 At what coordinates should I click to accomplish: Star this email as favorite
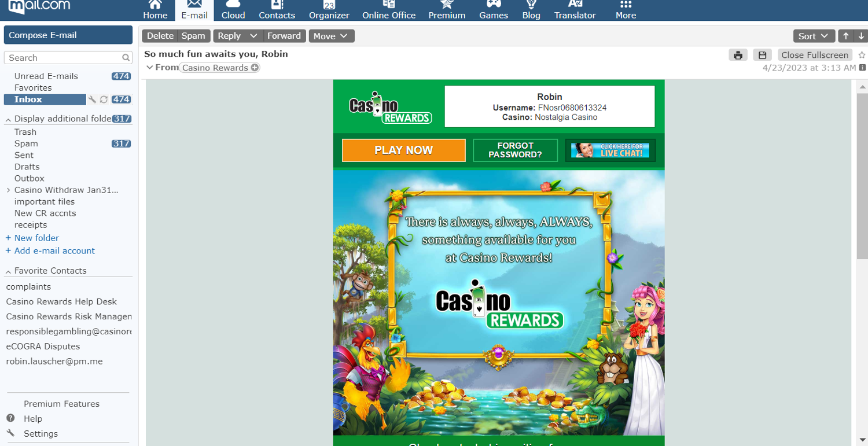[862, 55]
